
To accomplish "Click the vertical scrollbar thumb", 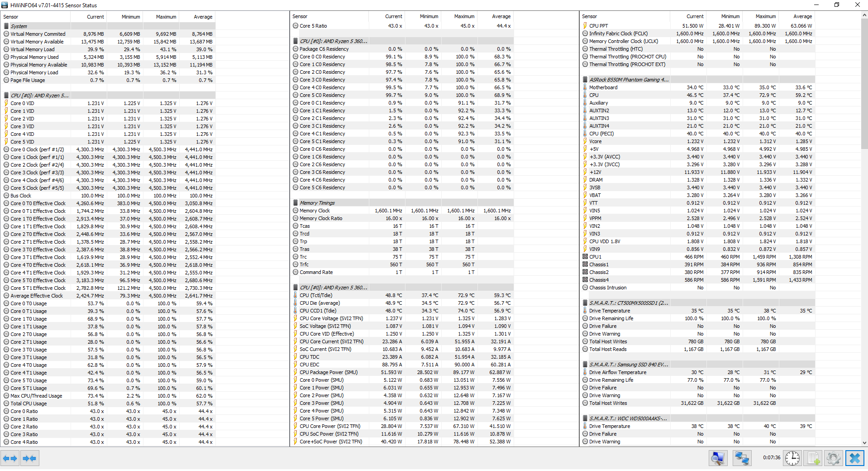I will point(864,83).
